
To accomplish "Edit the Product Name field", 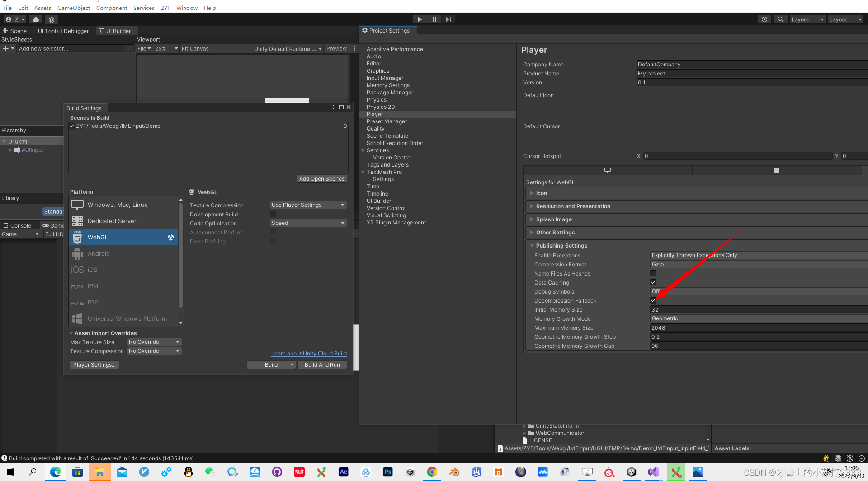I will (x=752, y=74).
